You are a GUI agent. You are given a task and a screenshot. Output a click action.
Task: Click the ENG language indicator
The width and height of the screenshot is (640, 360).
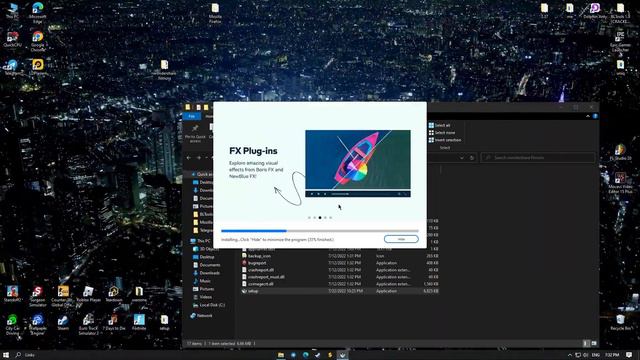tap(596, 355)
